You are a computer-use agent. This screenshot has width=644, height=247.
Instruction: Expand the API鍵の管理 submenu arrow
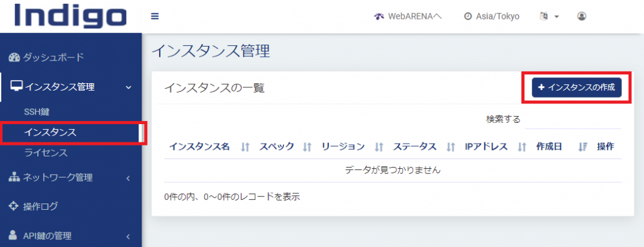pos(128,236)
